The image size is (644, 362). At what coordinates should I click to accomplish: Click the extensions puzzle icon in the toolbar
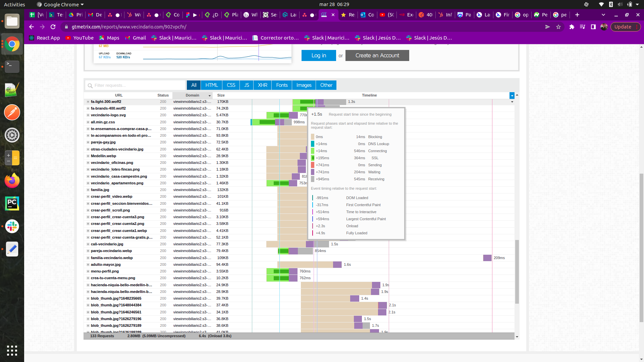[x=572, y=27]
